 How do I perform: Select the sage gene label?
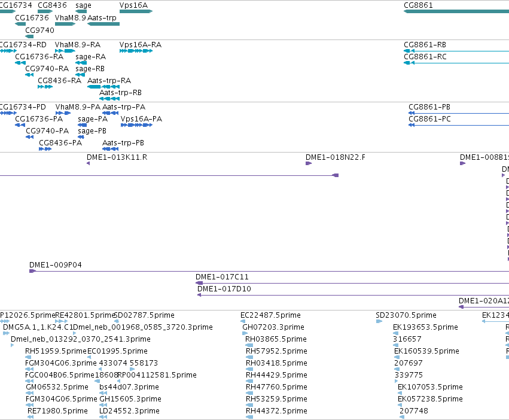click(x=83, y=5)
